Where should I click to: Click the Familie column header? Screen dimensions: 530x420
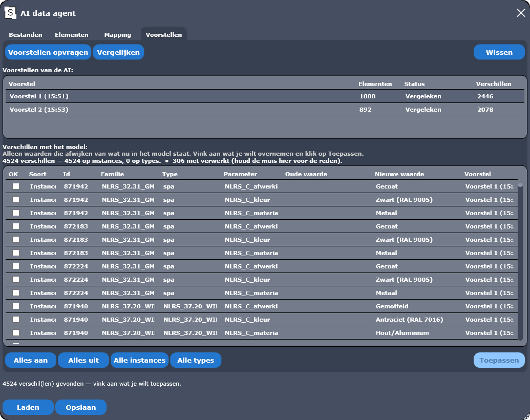pos(112,174)
